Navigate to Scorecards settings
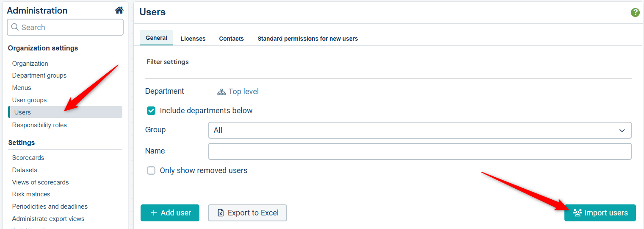 (28, 158)
